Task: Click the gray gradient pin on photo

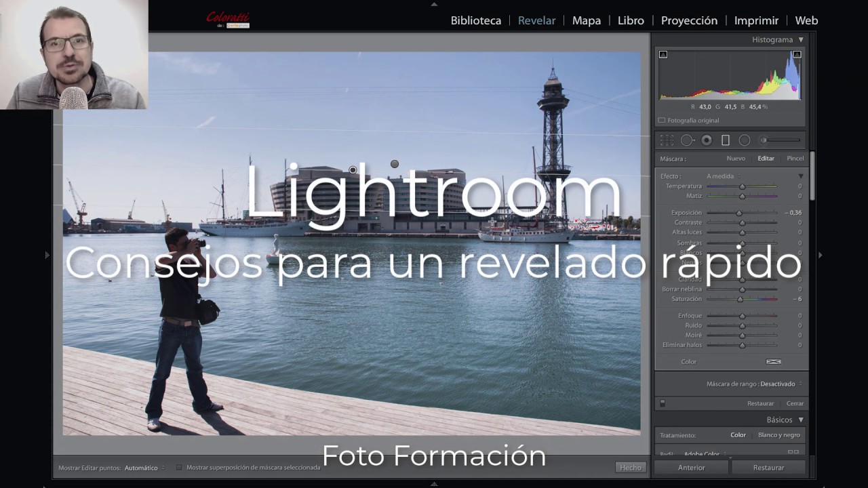Action: click(x=395, y=164)
